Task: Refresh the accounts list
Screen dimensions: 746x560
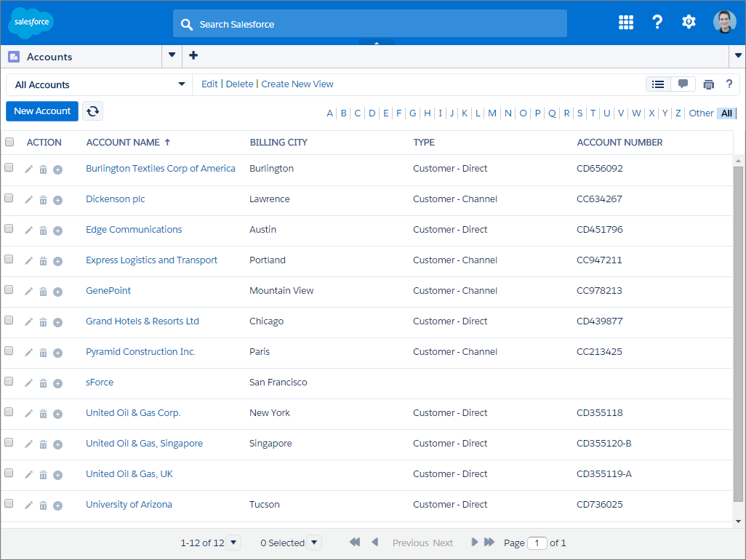Action: tap(93, 111)
